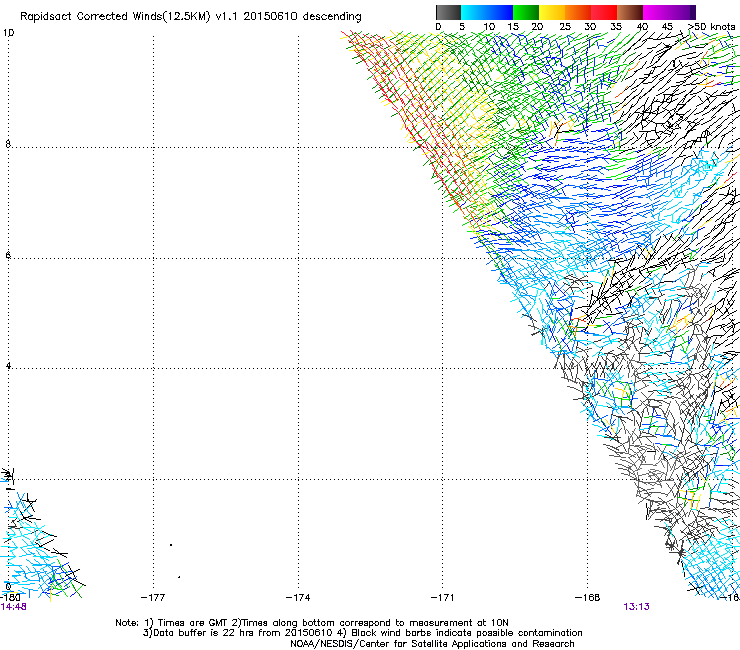The image size is (740, 650).
Task: Click the gray 0-5 knots legend swatch
Action: tap(449, 12)
